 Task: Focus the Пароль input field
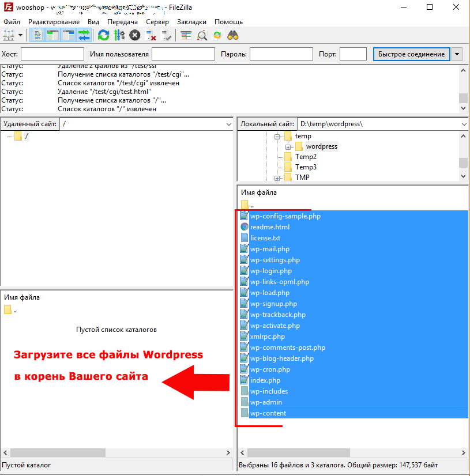coord(281,54)
